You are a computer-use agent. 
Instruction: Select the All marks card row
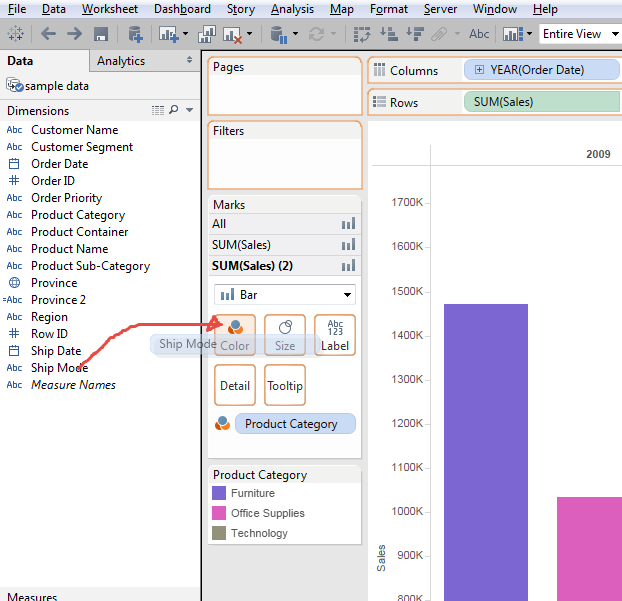285,224
